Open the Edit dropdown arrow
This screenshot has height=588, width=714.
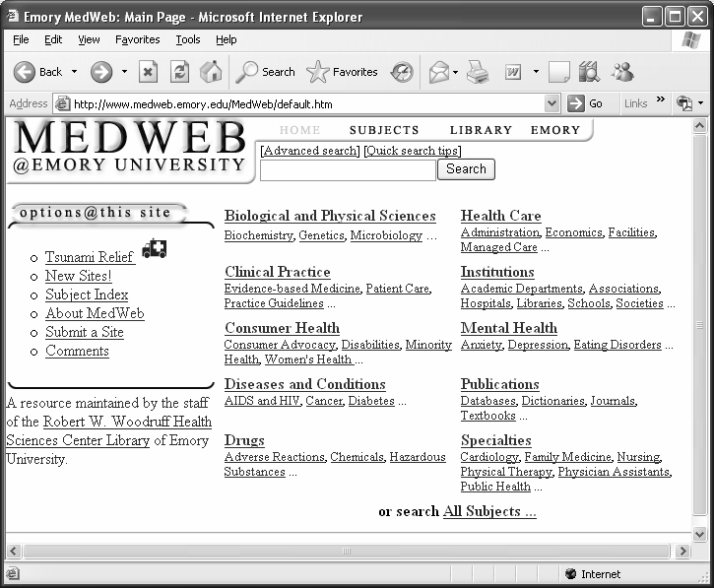(x=536, y=72)
